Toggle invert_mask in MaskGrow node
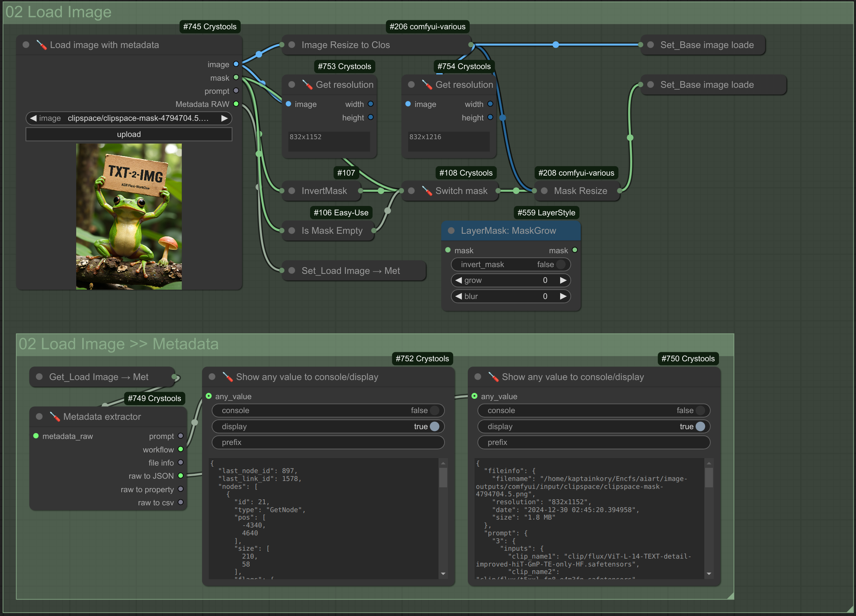This screenshot has height=616, width=856. [x=511, y=264]
